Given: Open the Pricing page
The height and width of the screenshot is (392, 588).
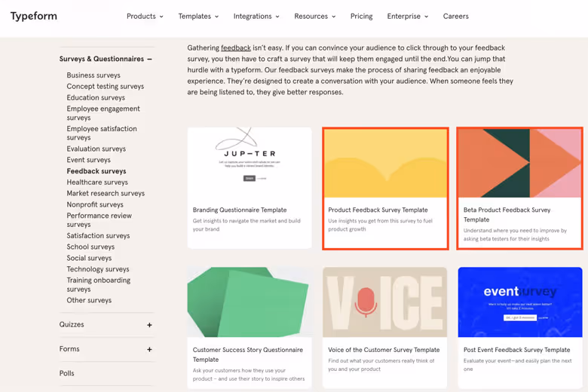Looking at the screenshot, I should coord(362,16).
